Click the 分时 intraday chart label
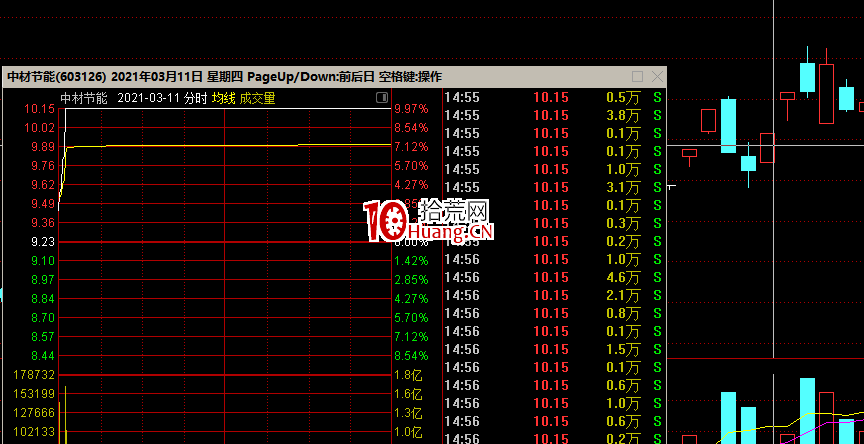 196,98
